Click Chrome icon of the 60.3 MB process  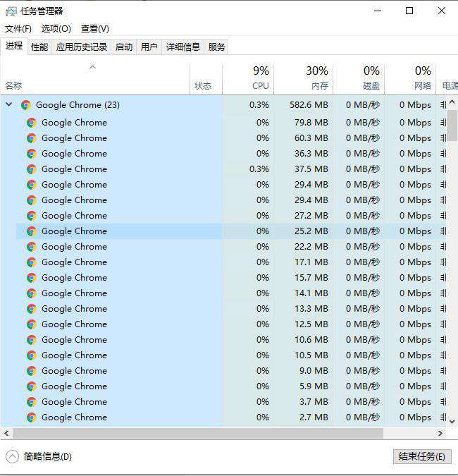click(x=32, y=138)
